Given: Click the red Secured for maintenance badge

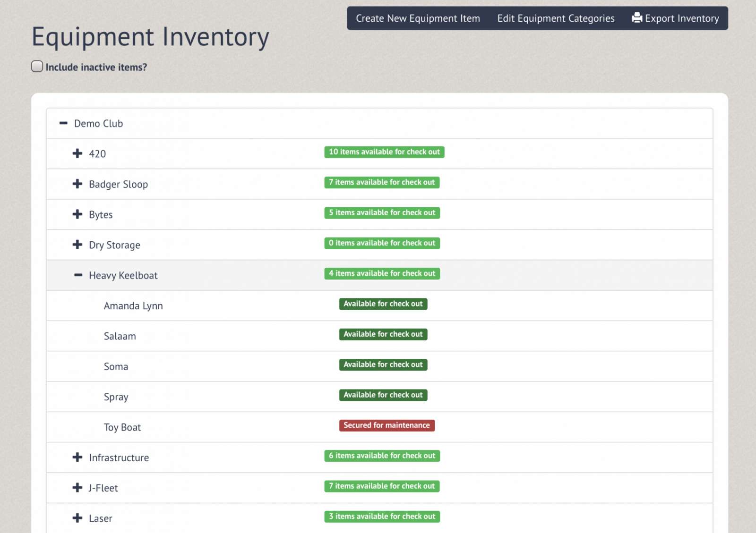Looking at the screenshot, I should click(387, 425).
